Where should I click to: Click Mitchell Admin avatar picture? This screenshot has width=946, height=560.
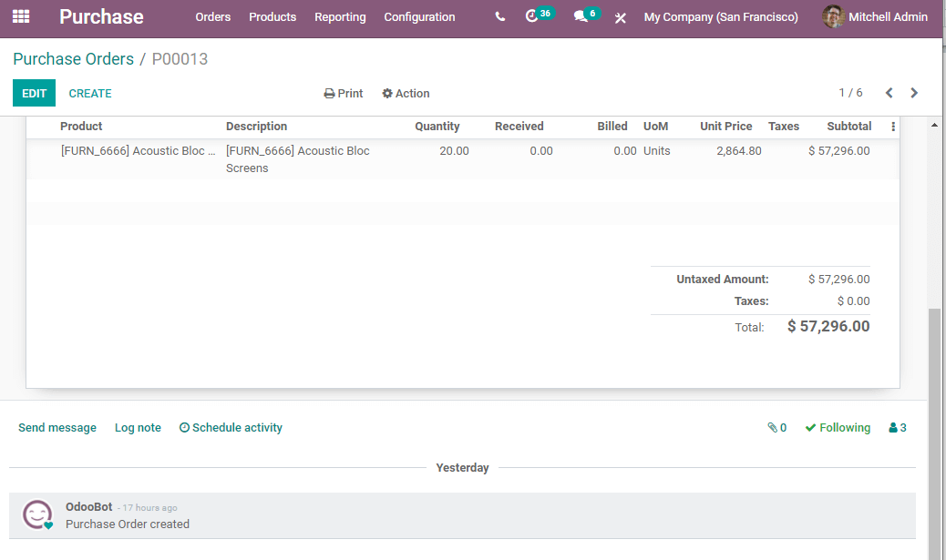(833, 17)
